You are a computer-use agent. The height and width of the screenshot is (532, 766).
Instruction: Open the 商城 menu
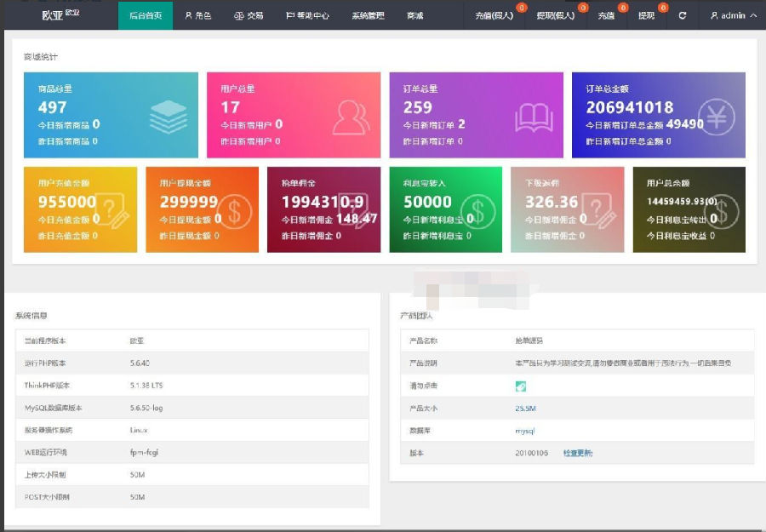tap(414, 15)
